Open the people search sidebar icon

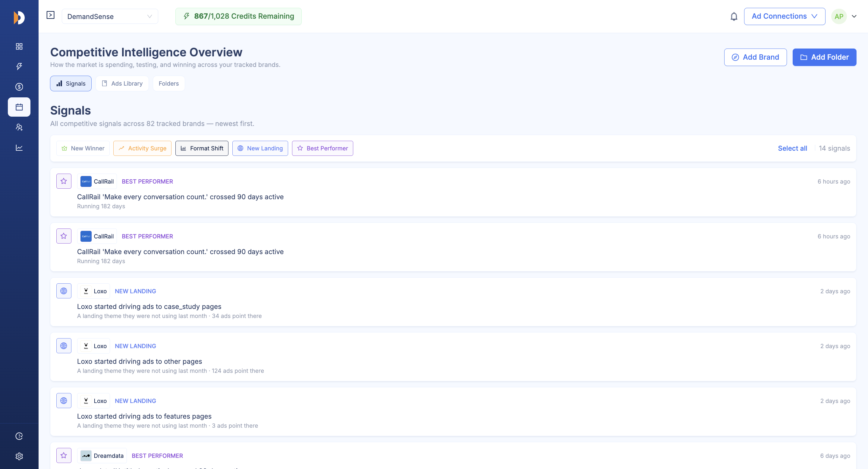click(19, 127)
